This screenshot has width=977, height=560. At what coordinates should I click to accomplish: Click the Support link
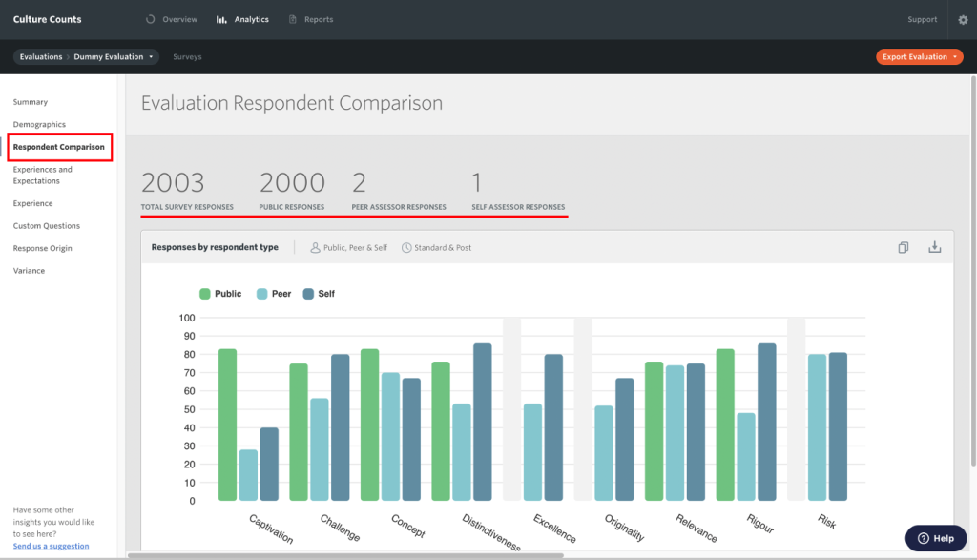[x=922, y=20]
